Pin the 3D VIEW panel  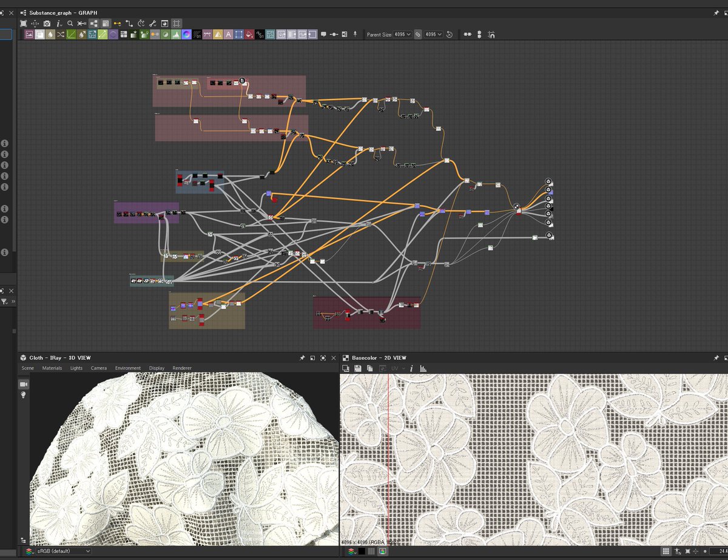pos(302,358)
